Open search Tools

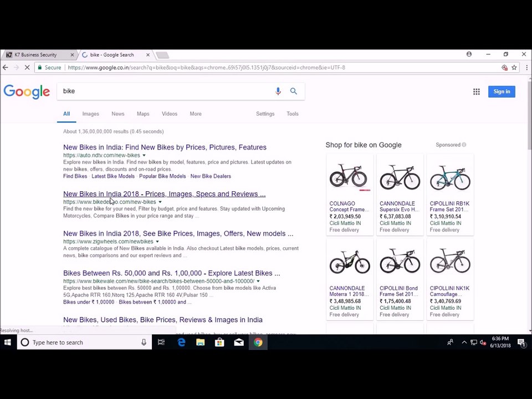[x=293, y=114]
